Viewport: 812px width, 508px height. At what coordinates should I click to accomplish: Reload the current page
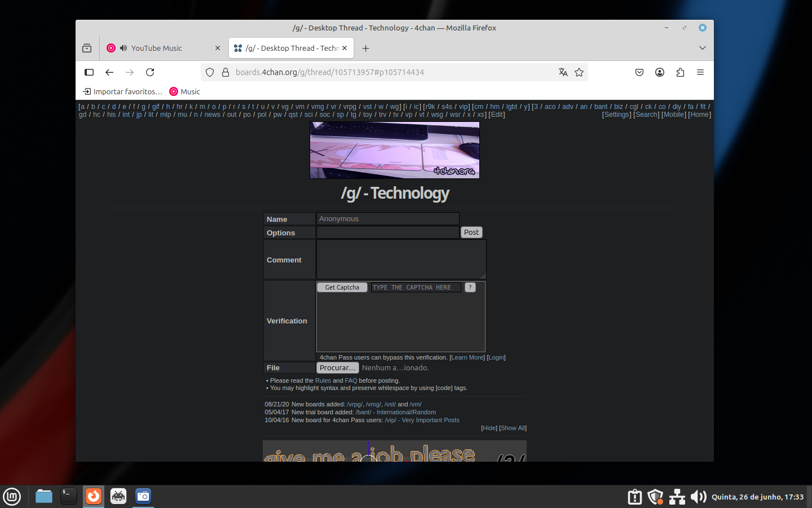point(150,72)
